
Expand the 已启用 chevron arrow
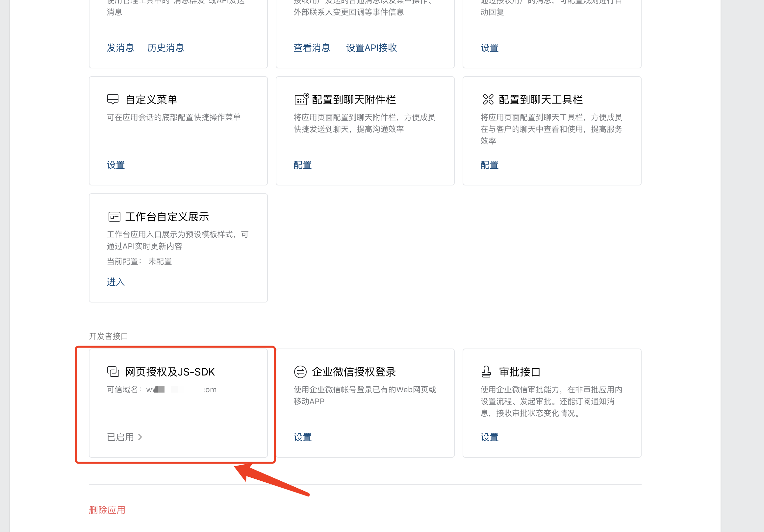[x=140, y=437]
